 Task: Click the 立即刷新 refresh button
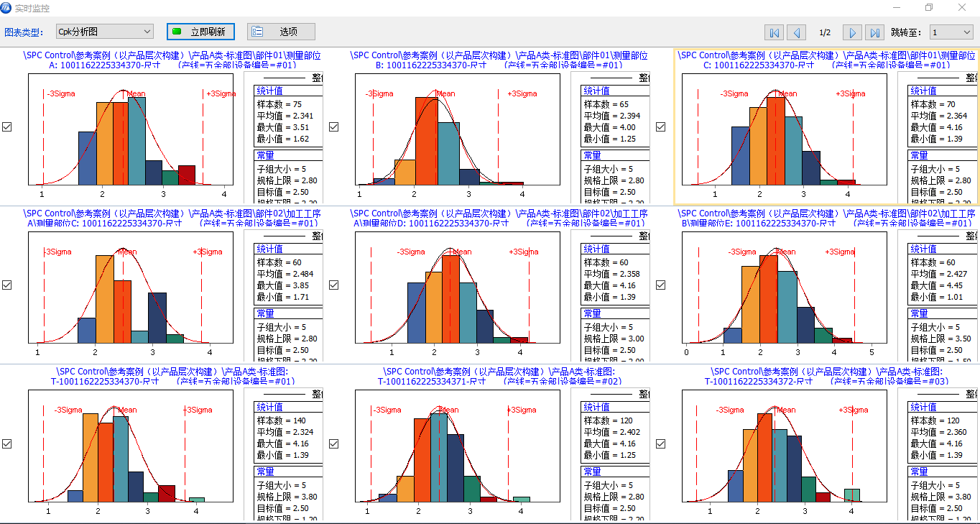[x=200, y=32]
